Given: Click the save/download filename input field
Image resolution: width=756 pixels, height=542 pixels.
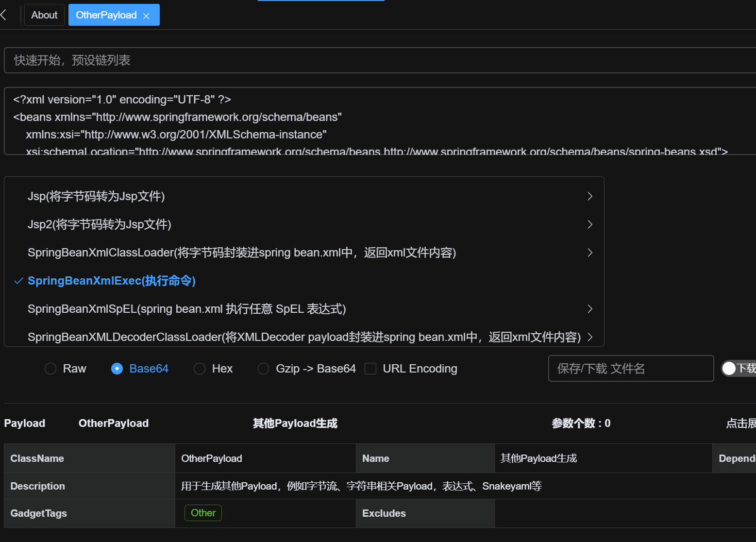Looking at the screenshot, I should [x=630, y=369].
